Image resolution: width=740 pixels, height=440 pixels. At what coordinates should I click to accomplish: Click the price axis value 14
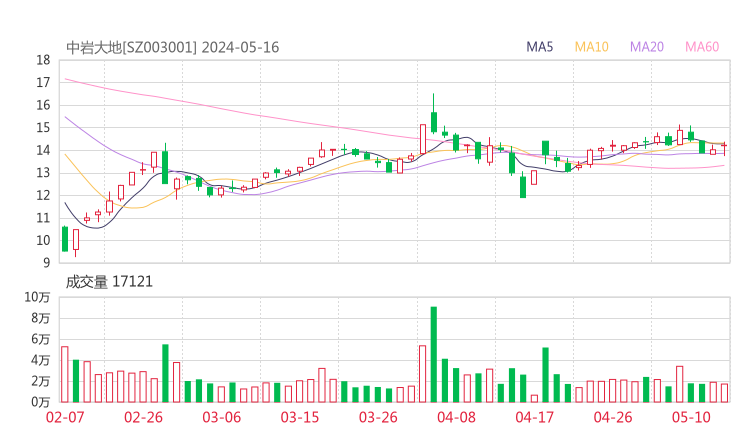pos(43,151)
